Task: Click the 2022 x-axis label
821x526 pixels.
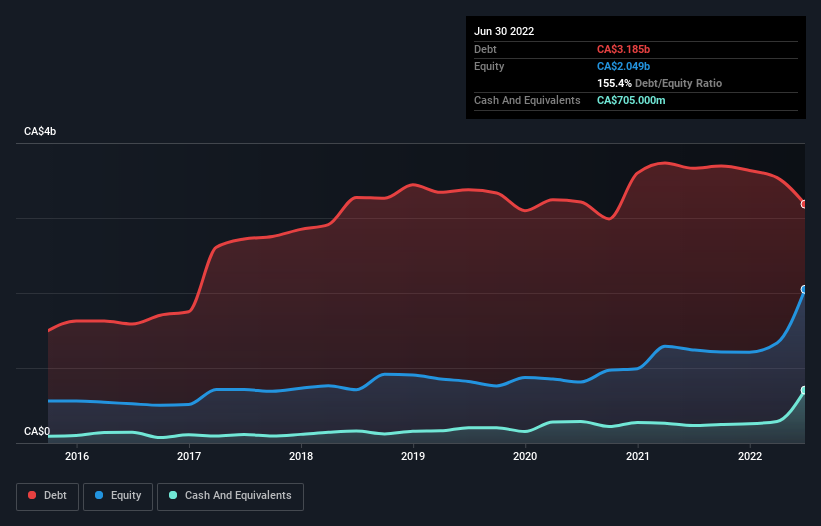Action: coord(750,456)
